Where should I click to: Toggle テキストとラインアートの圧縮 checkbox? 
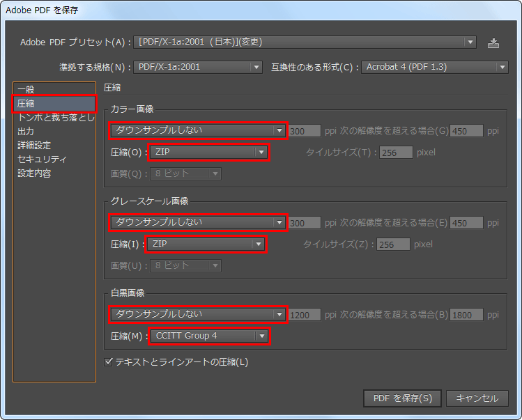point(108,361)
